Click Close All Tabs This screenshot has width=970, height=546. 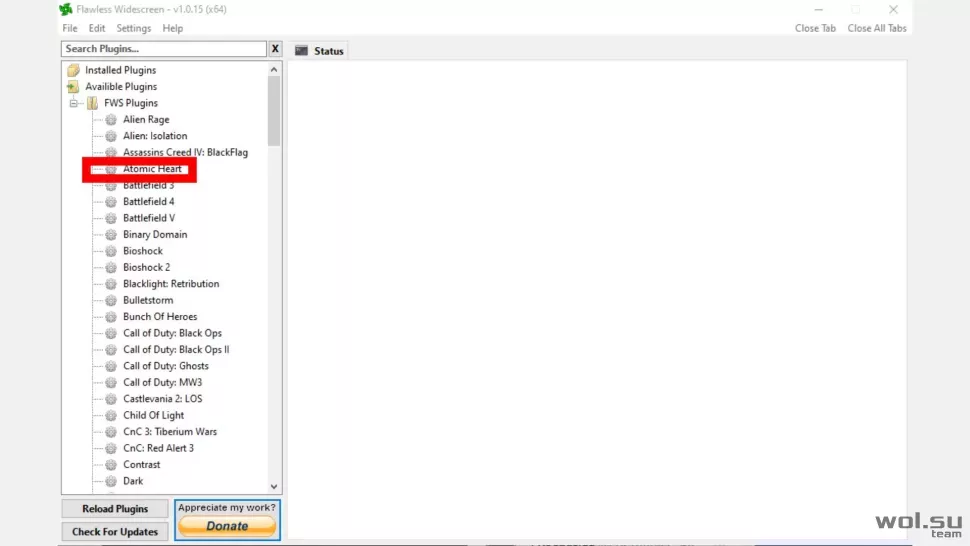point(877,28)
